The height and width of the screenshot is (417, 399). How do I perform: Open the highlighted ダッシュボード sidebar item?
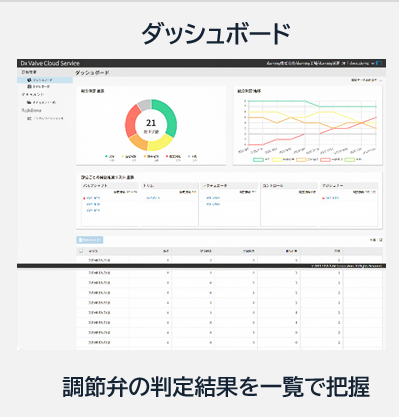[x=45, y=80]
